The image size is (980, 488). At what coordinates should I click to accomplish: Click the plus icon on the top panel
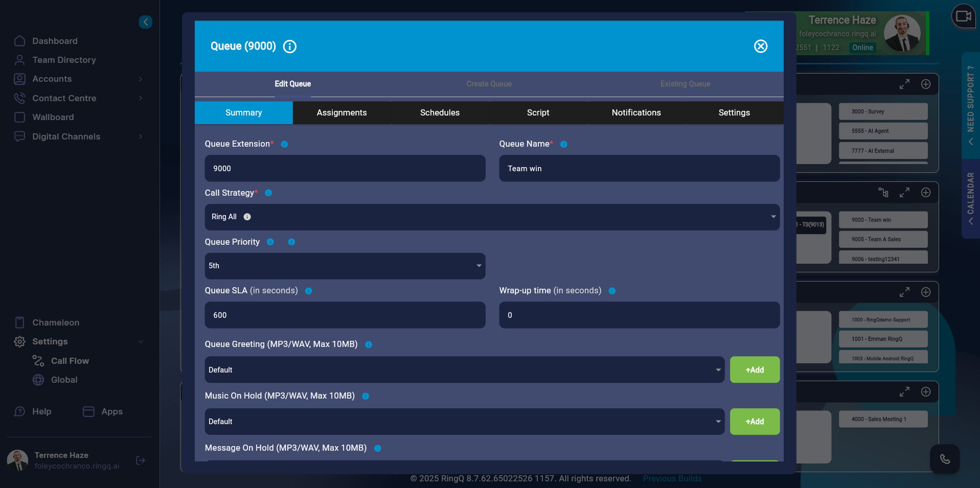tap(925, 84)
